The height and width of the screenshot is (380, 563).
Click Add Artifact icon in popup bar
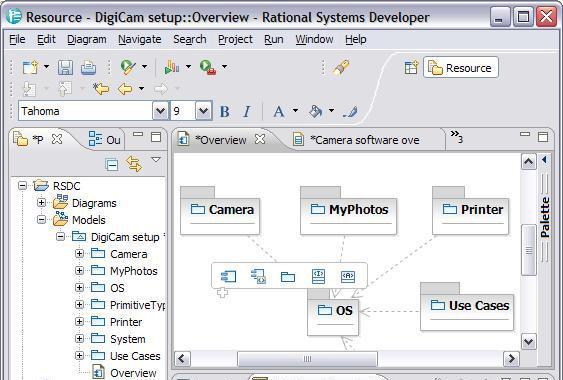coord(348,276)
